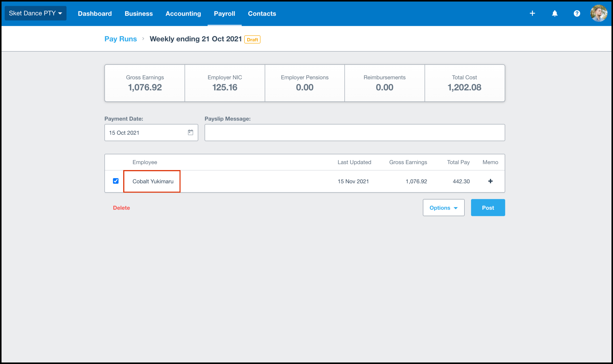Viewport: 613px width, 364px height.
Task: Click into the Payslip Message field
Action: coord(354,133)
